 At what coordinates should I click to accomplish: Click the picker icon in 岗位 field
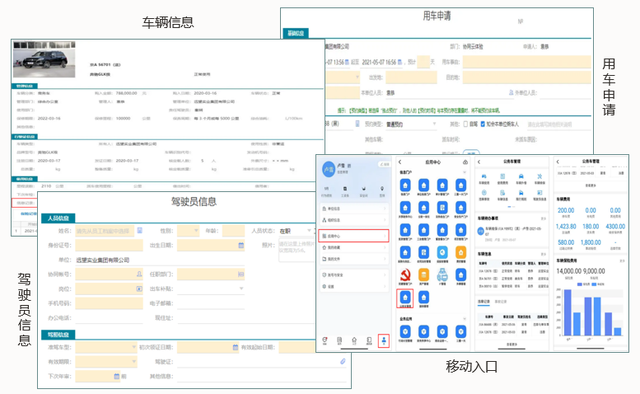[139, 289]
